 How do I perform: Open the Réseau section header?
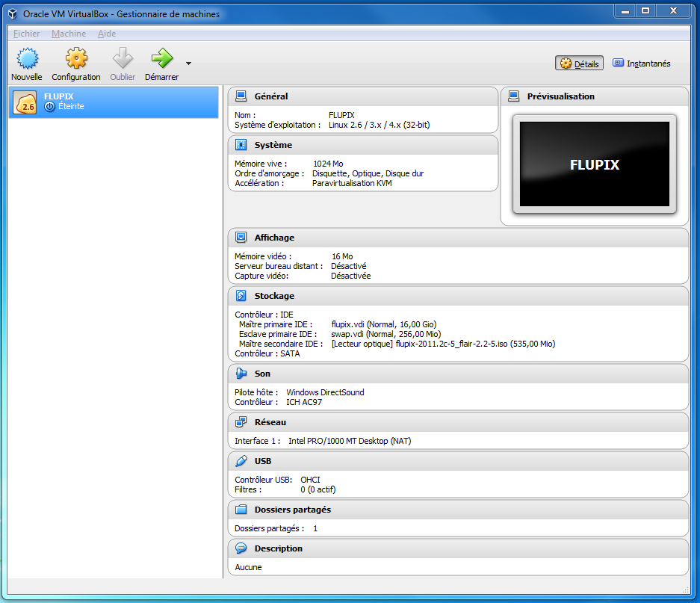pos(459,422)
